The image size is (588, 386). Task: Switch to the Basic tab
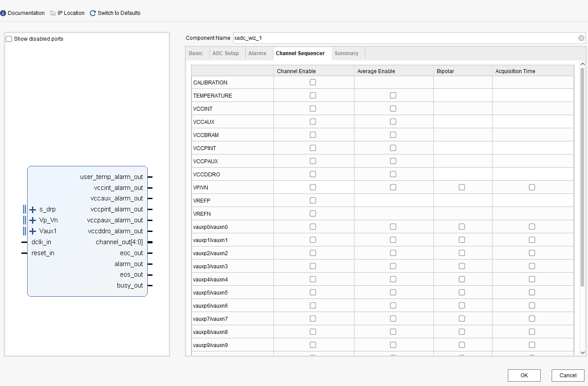click(x=196, y=53)
